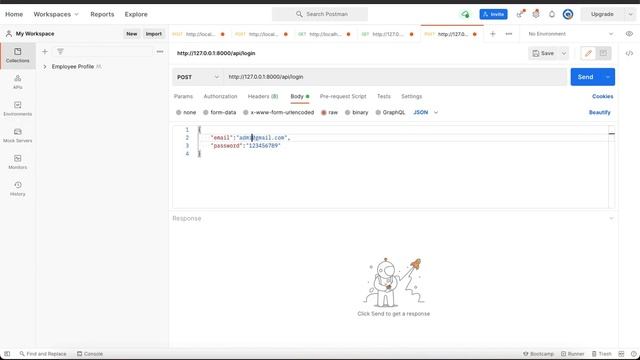Screen dimensions: 640x360
Task: Click the filter icon in the collections sidebar
Action: 60,52
